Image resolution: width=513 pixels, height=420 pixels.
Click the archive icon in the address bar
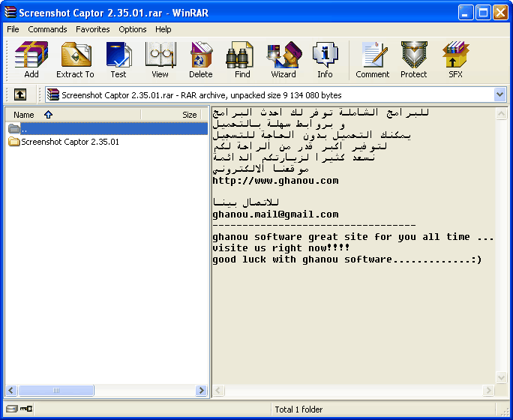53,94
